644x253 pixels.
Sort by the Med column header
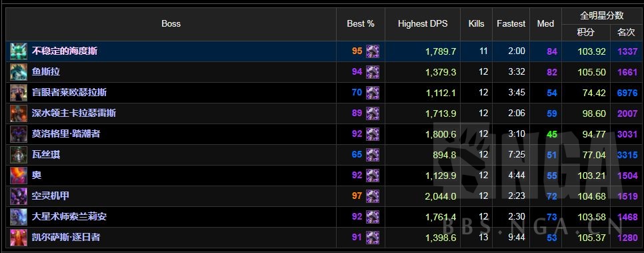tap(545, 24)
